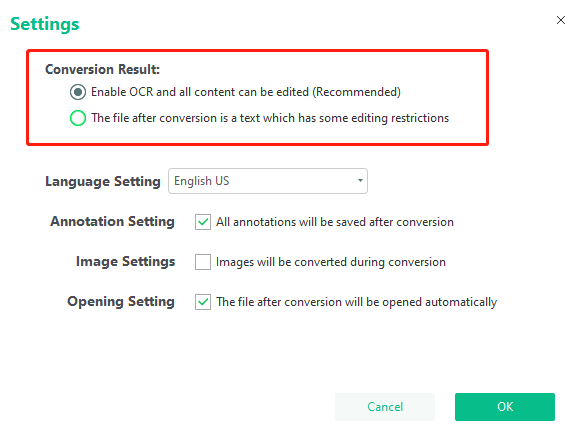
Task: Click the Annotation Setting label
Action: [x=112, y=221]
